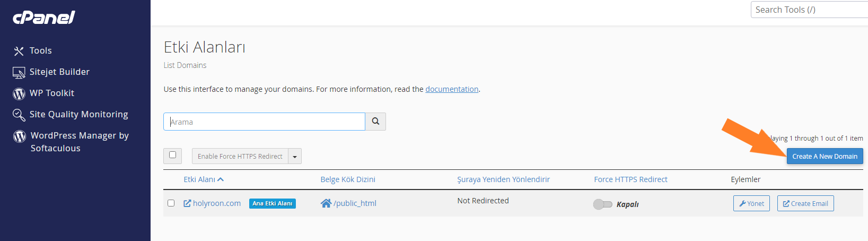Sort by the Belge Kök Dizini column

[348, 179]
